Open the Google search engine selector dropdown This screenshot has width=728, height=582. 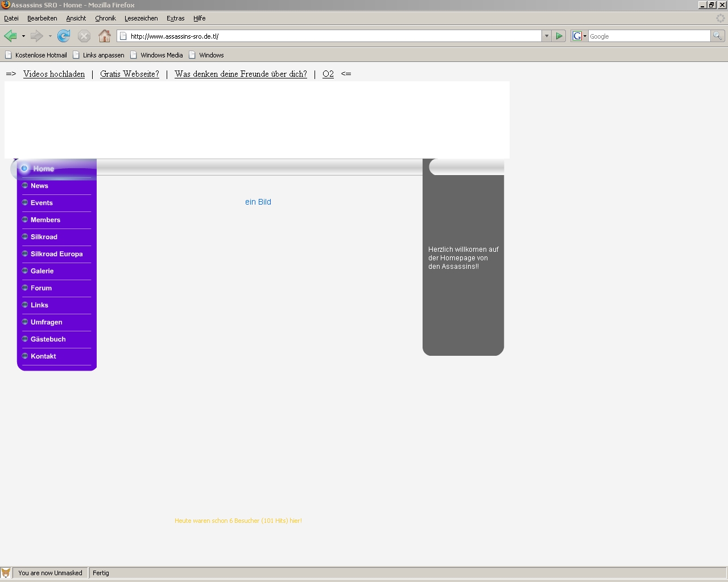tap(579, 36)
